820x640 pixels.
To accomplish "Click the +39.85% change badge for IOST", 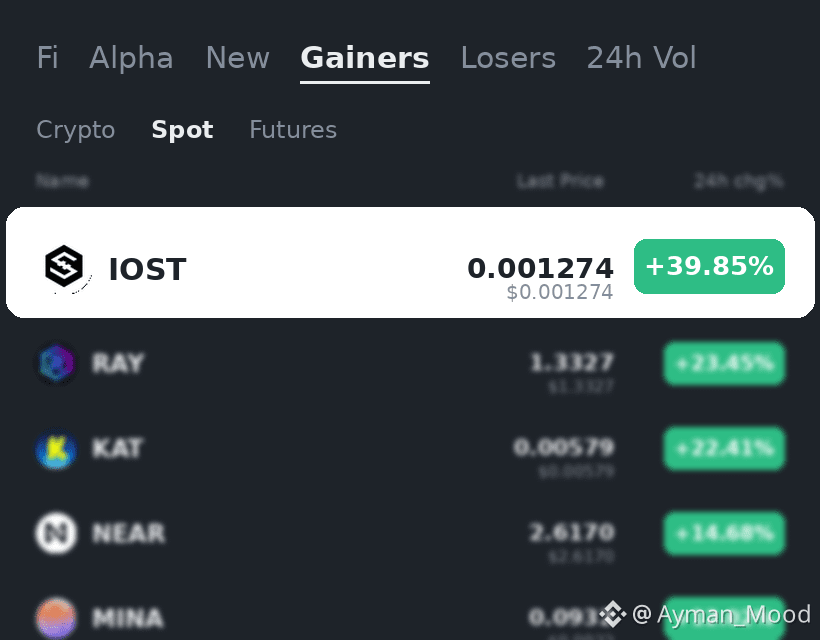I will point(709,266).
